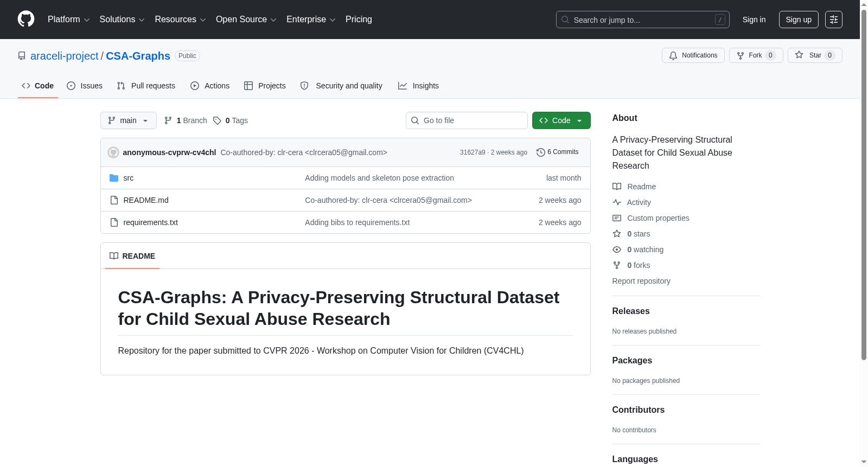Viewport: 868px width, 467px height.
Task: Open the 'Adding bibs to requirements.txt' commit
Action: tap(358, 222)
